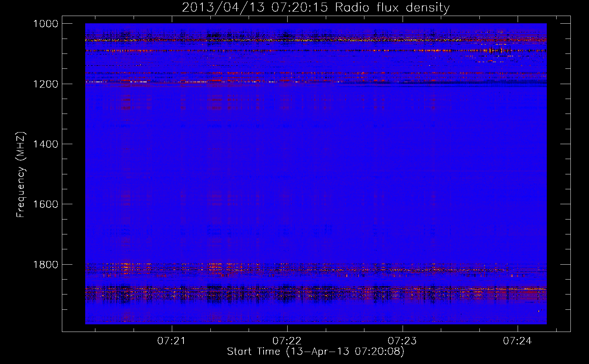Click the 07:23 time tick label
Screen dimensions: 589x364
pyautogui.click(x=402, y=341)
